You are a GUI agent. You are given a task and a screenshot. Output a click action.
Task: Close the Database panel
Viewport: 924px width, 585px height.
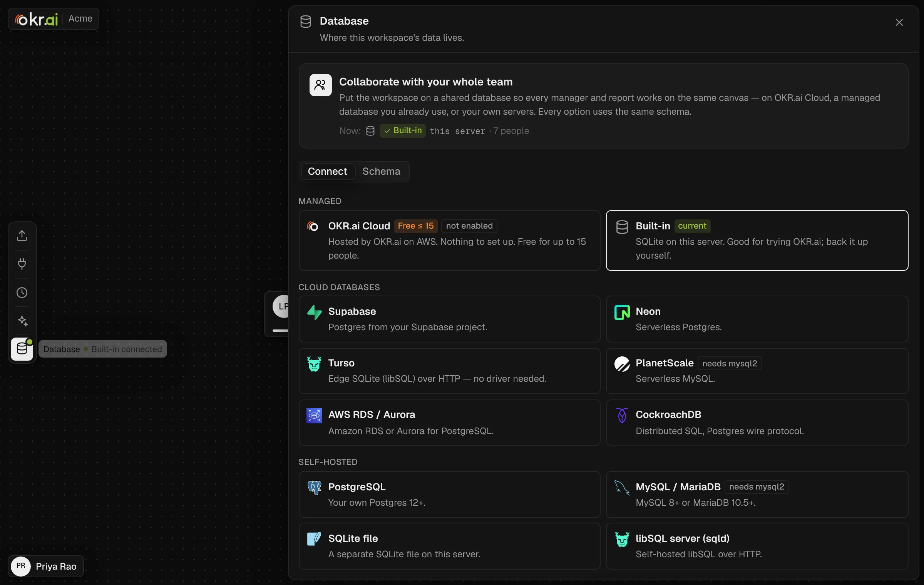click(899, 22)
